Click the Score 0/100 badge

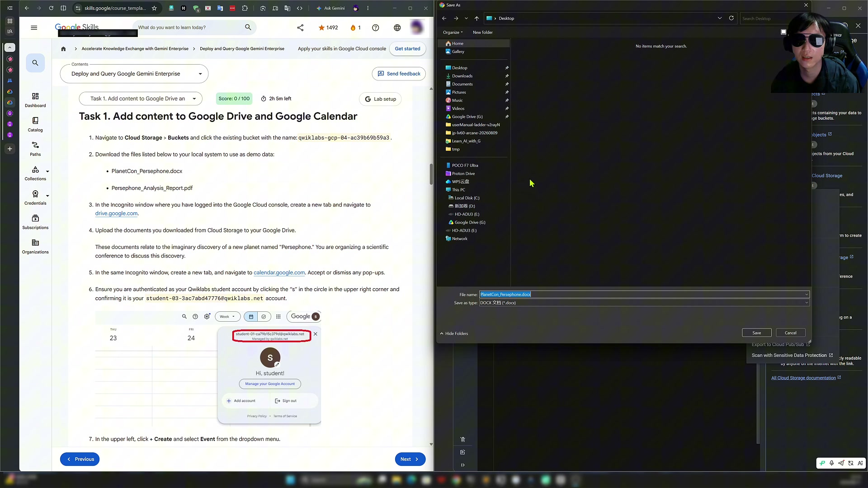coord(234,99)
